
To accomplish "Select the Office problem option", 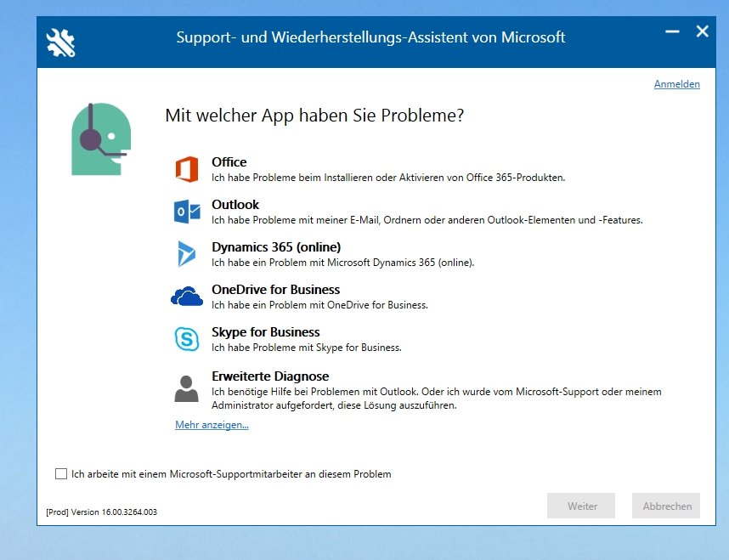I will point(229,161).
